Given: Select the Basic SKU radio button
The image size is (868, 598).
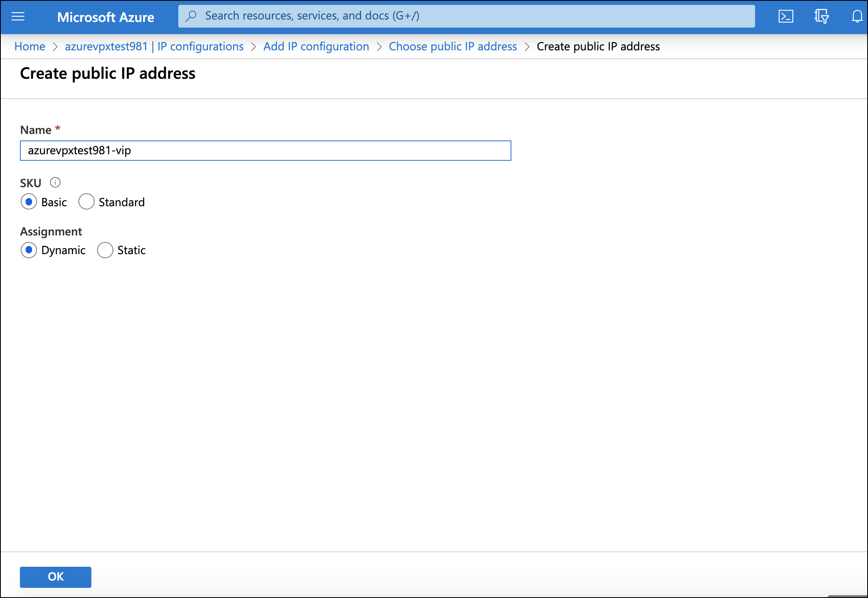Looking at the screenshot, I should click(x=29, y=202).
